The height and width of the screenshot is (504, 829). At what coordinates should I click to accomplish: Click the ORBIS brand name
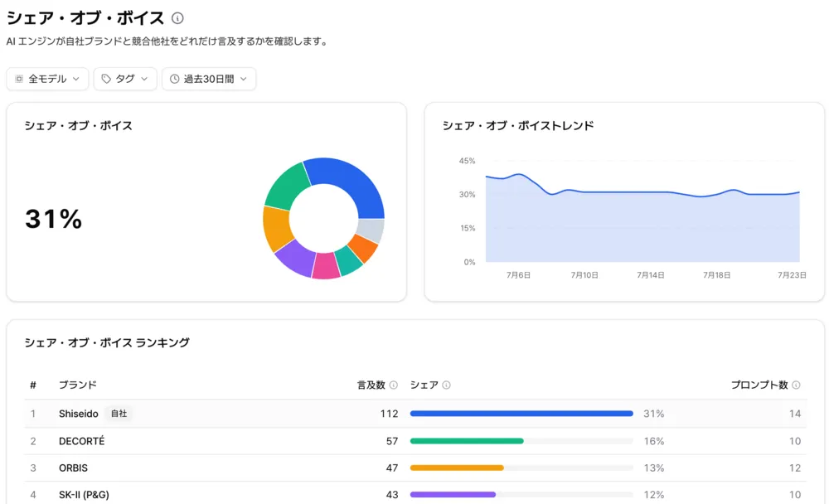pos(73,468)
